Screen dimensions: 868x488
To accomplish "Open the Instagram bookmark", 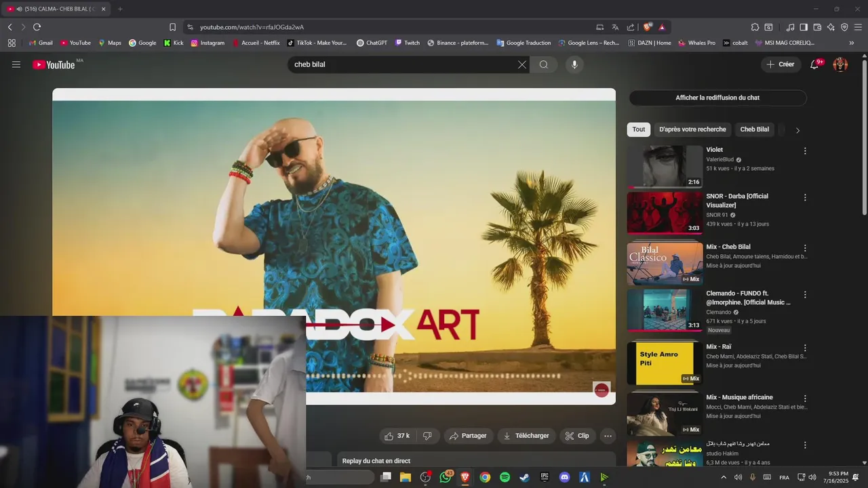I will pos(208,43).
